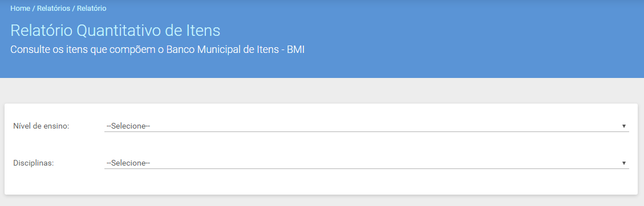Click the slash between Relatórios and Relatório
The width and height of the screenshot is (644, 206).
(74, 8)
